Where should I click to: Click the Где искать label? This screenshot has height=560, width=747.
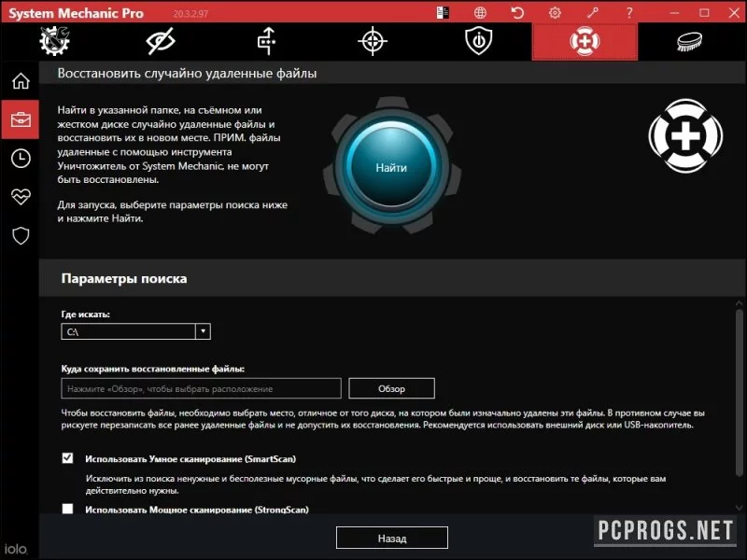85,315
